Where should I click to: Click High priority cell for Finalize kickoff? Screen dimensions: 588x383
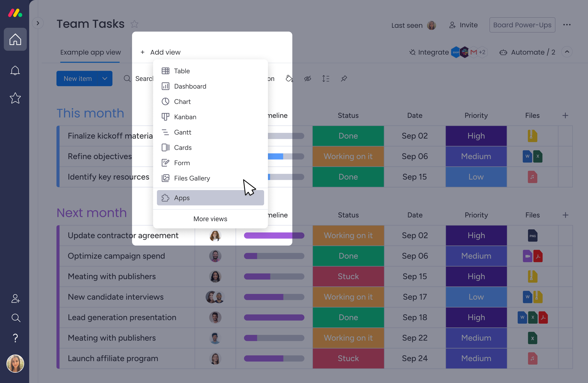[476, 136]
